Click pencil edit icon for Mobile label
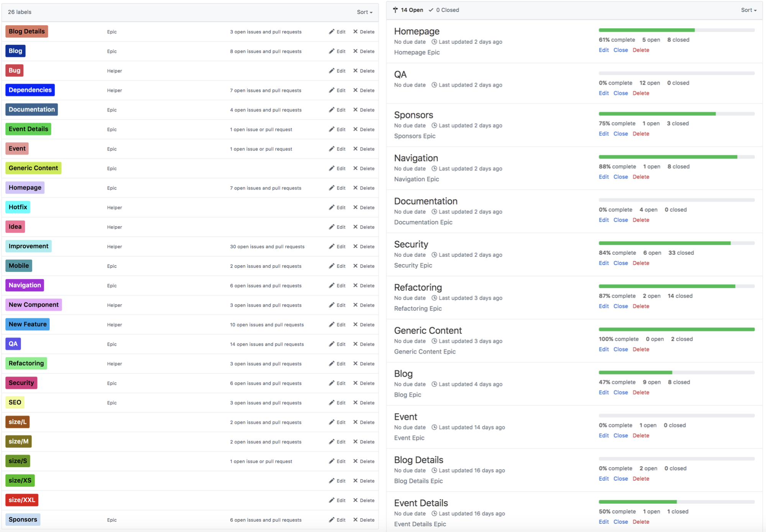The width and height of the screenshot is (766, 532). tap(331, 266)
